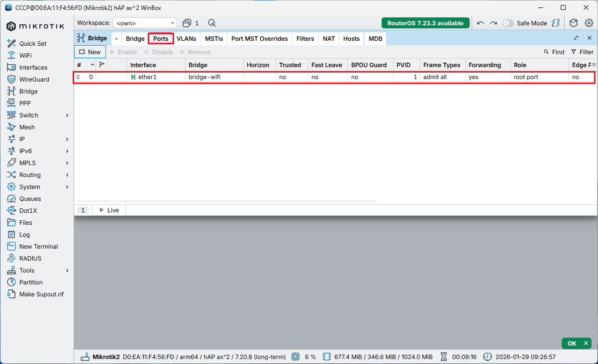598x364 pixels.
Task: Select Bridge in the sidebar
Action: 28,91
